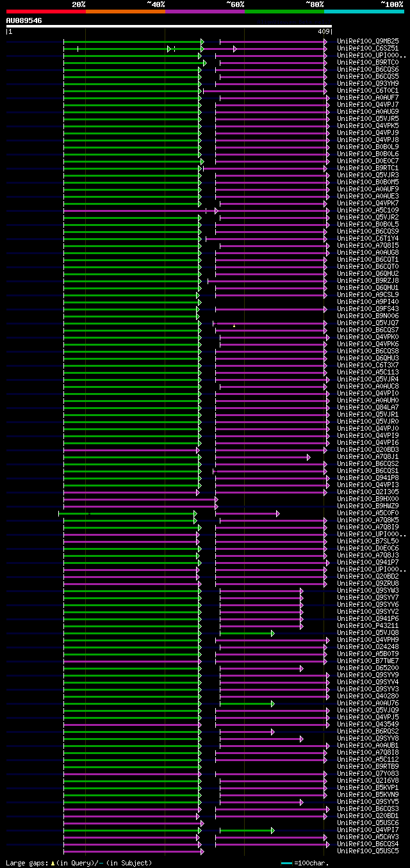Select hit UniRef100_A5C113

368,372
